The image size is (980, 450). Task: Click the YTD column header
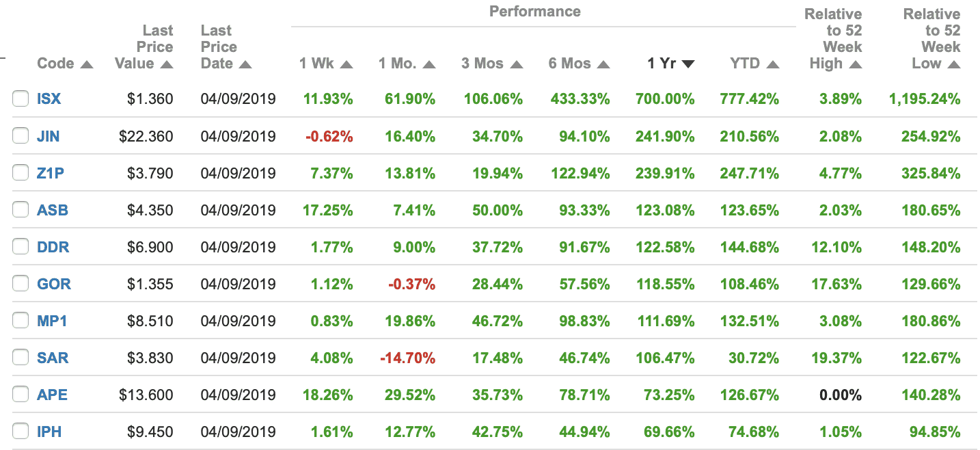(745, 64)
